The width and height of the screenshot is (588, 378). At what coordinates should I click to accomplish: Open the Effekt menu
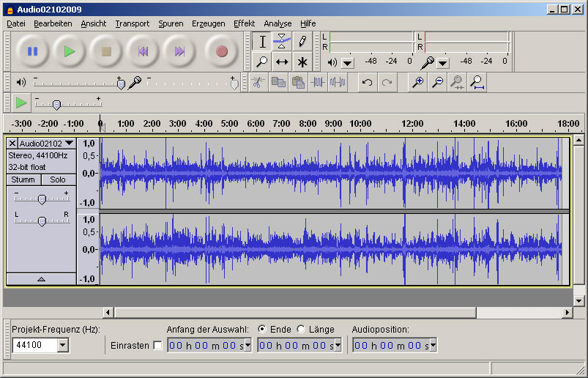(244, 23)
